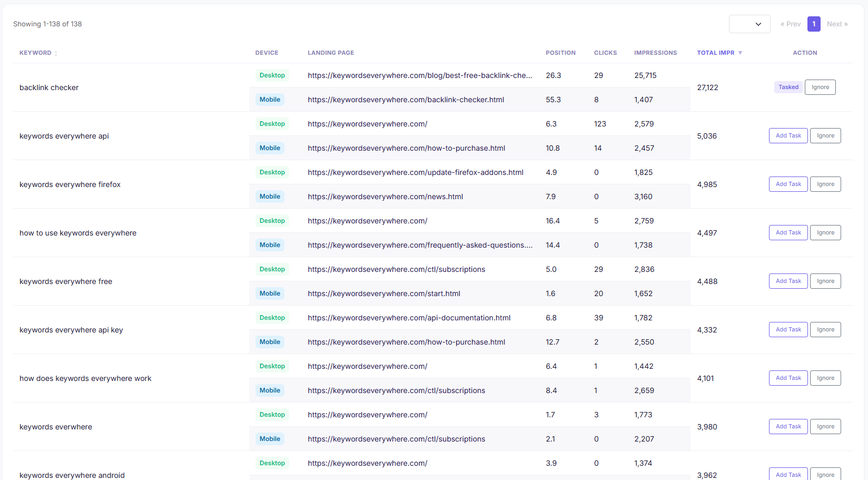The width and height of the screenshot is (868, 480).
Task: Click the Mobile badge for backlink checker
Action: click(270, 100)
